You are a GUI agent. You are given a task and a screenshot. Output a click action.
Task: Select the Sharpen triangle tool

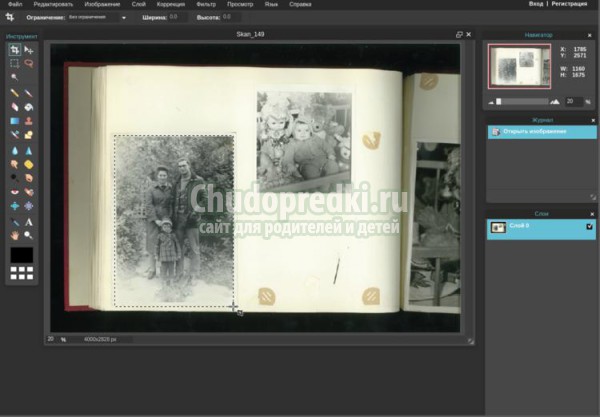pyautogui.click(x=29, y=151)
